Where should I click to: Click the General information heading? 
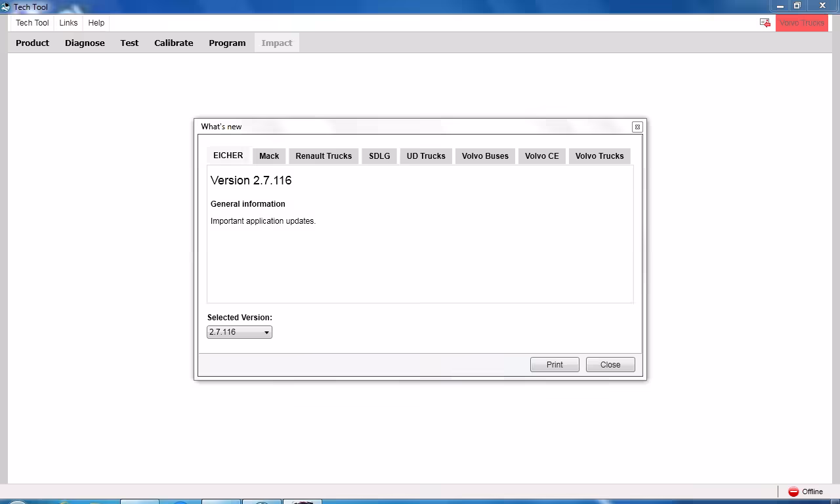coord(248,204)
